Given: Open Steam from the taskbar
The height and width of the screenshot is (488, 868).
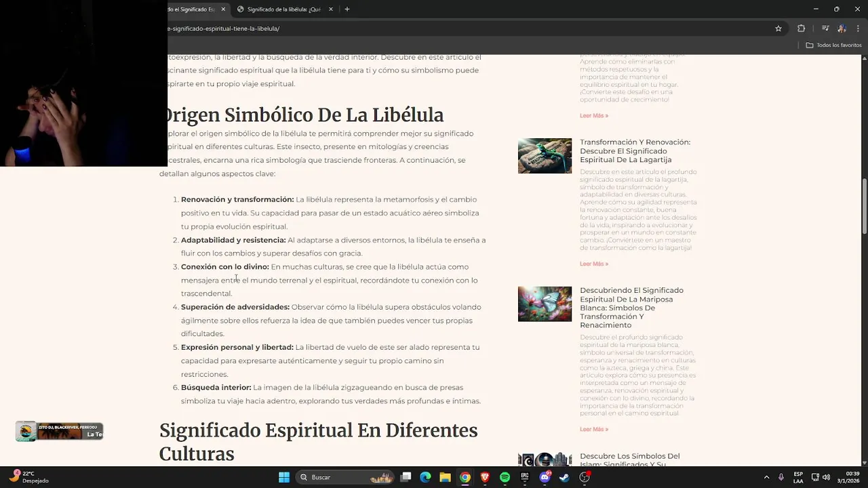Looking at the screenshot, I should 564,477.
